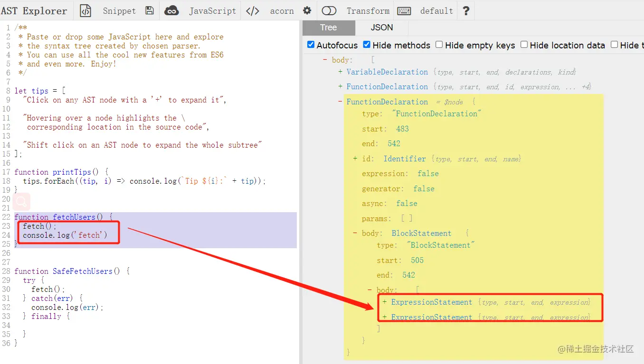Viewport: 644px width, 364px height.
Task: Toggle the Transform switch
Action: point(329,10)
